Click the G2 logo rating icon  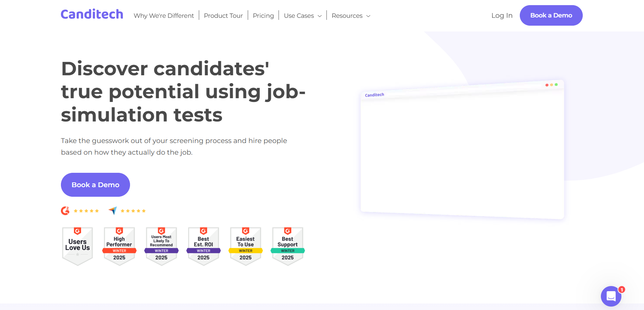pyautogui.click(x=65, y=211)
